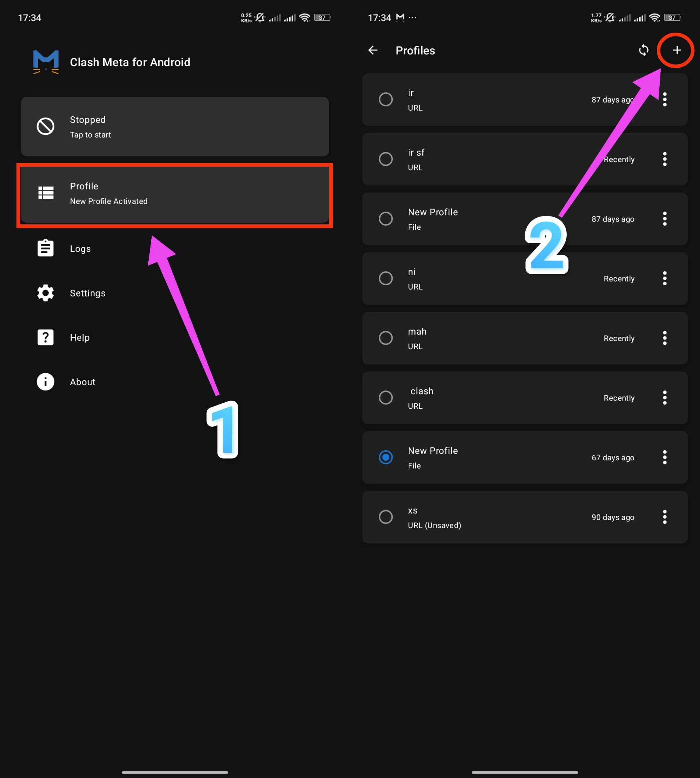Open the Profile menu entry
Screen dimensions: 700x778
175,193
